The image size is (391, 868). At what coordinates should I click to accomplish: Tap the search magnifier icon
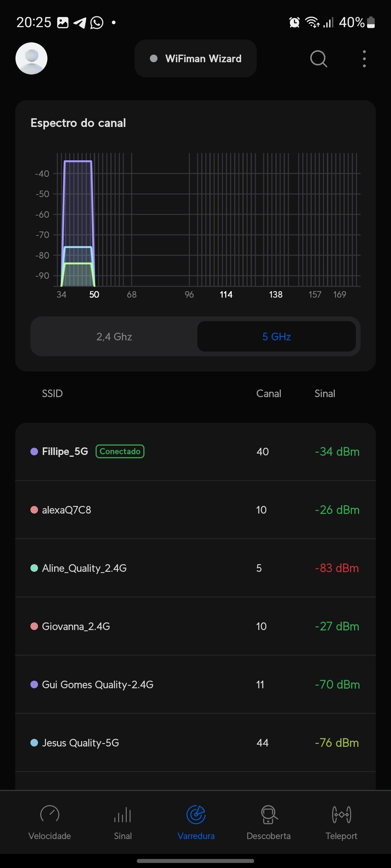[319, 59]
